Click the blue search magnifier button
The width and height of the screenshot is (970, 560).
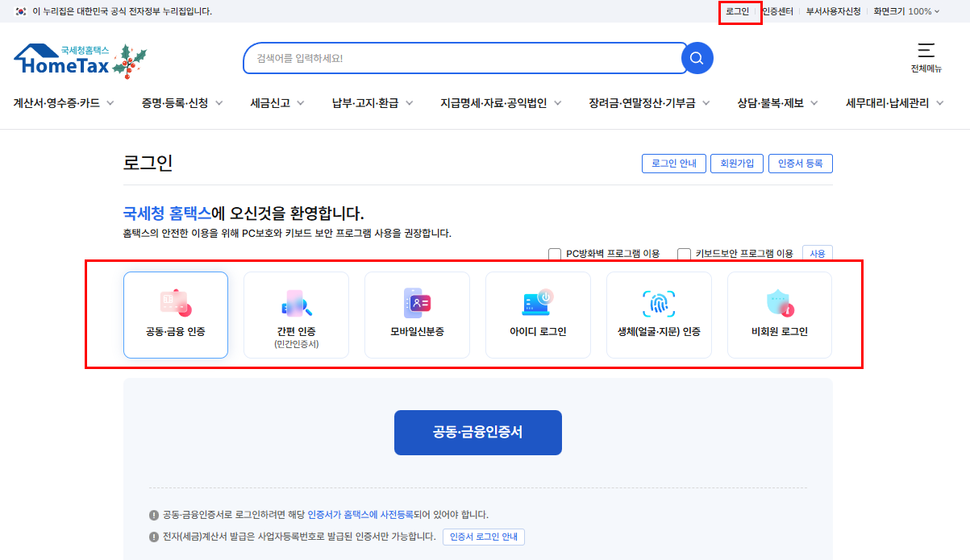click(697, 58)
